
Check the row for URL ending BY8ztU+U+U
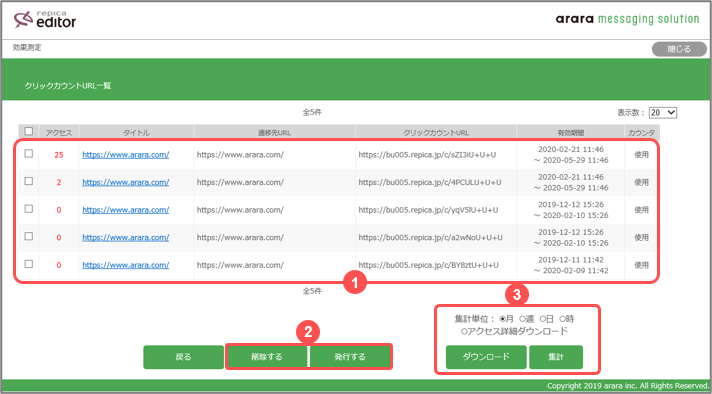[x=29, y=264]
